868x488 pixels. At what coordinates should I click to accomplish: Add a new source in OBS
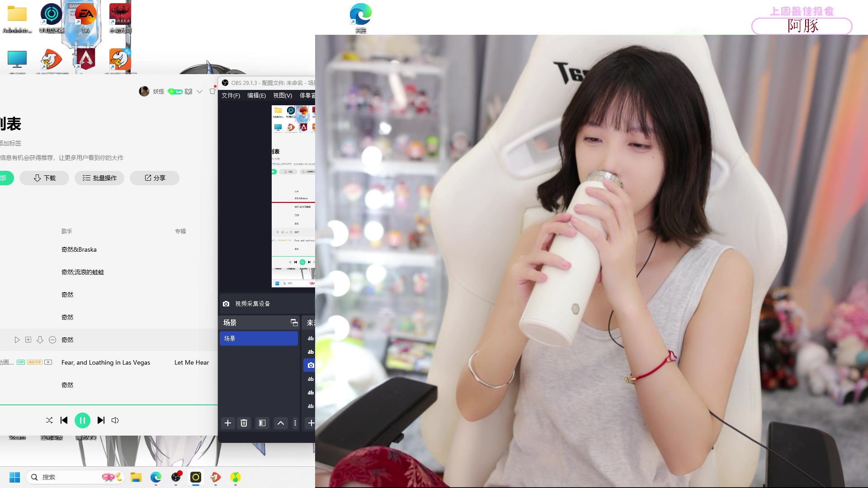(311, 423)
